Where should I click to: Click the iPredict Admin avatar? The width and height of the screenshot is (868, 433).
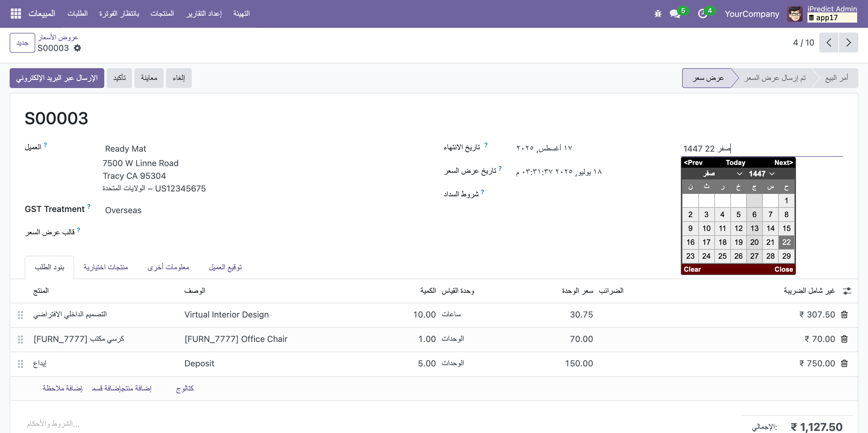tap(794, 14)
